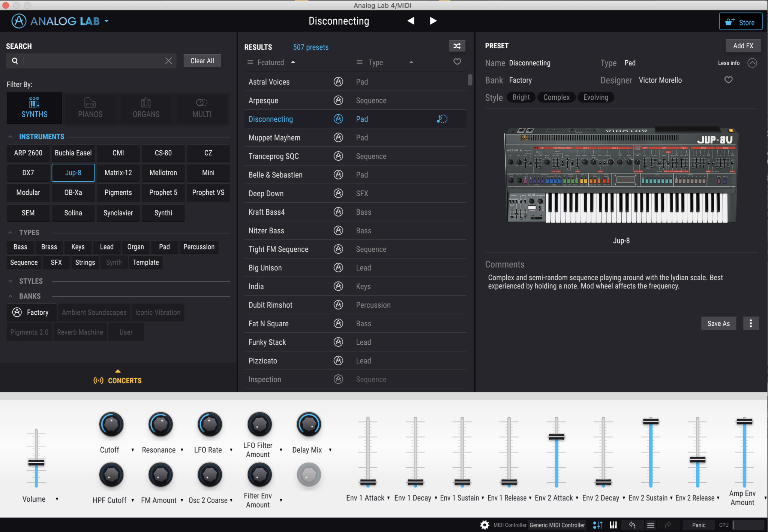Open the Cutoff parameter dropdown arrow
The image size is (768, 532).
[132, 450]
